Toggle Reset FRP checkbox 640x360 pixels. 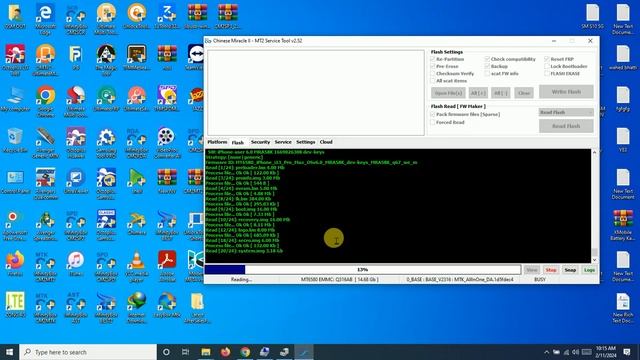(547, 59)
